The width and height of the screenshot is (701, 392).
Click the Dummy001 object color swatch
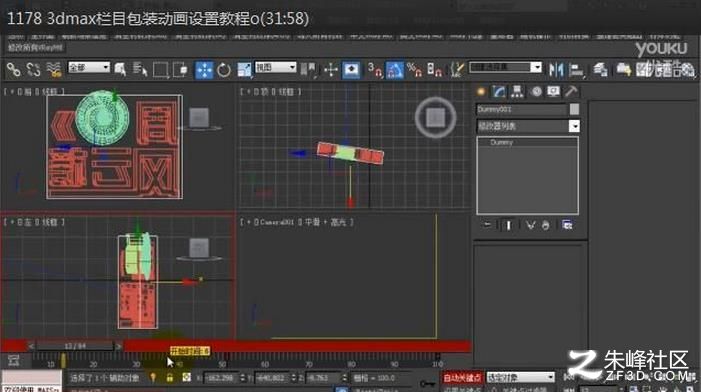point(574,109)
